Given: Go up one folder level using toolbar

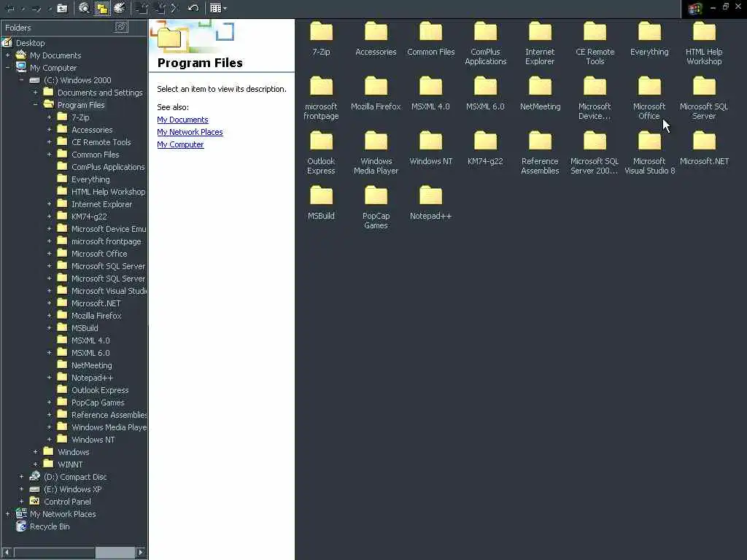Looking at the screenshot, I should tap(63, 8).
